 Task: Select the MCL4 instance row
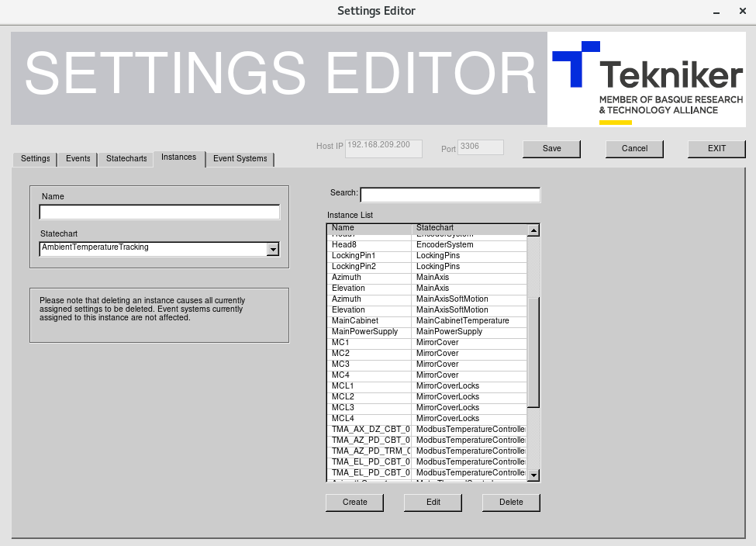[427, 418]
